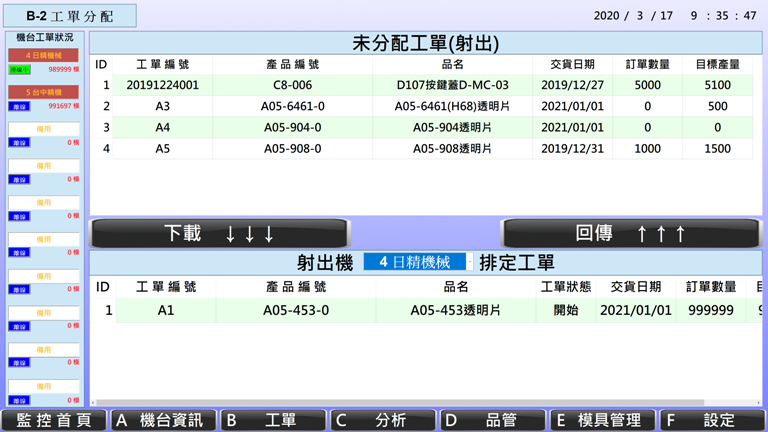The width and height of the screenshot is (768, 432).
Task: Click the 回傳 return button
Action: [x=631, y=233]
